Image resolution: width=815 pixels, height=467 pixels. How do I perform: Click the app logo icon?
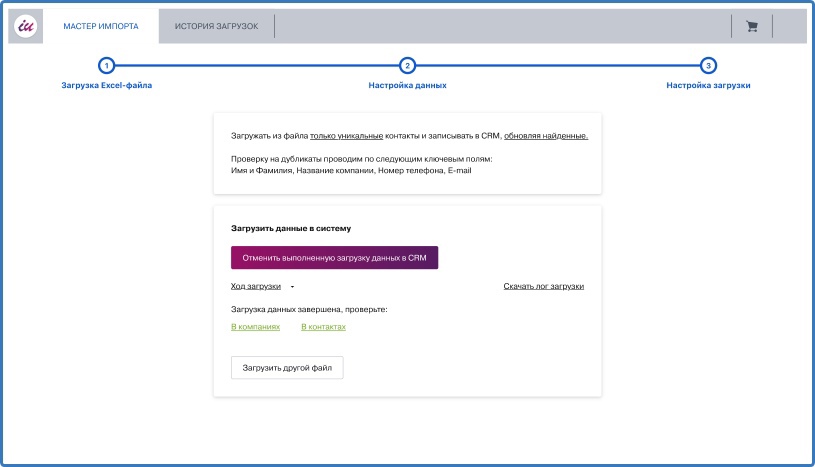tap(25, 26)
